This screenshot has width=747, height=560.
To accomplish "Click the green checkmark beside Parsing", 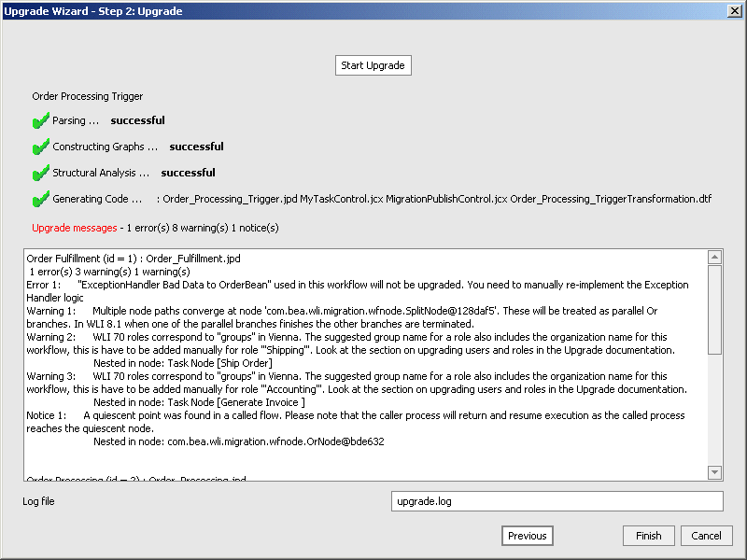I will (41, 120).
